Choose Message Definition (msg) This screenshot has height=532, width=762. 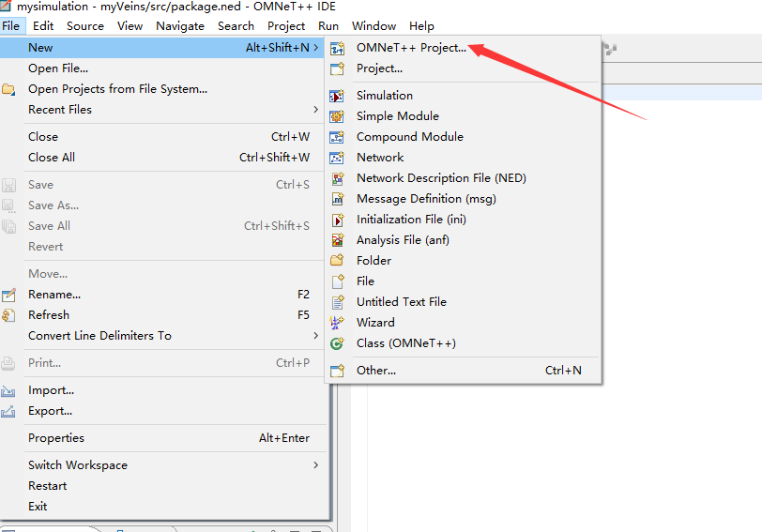pyautogui.click(x=464, y=199)
